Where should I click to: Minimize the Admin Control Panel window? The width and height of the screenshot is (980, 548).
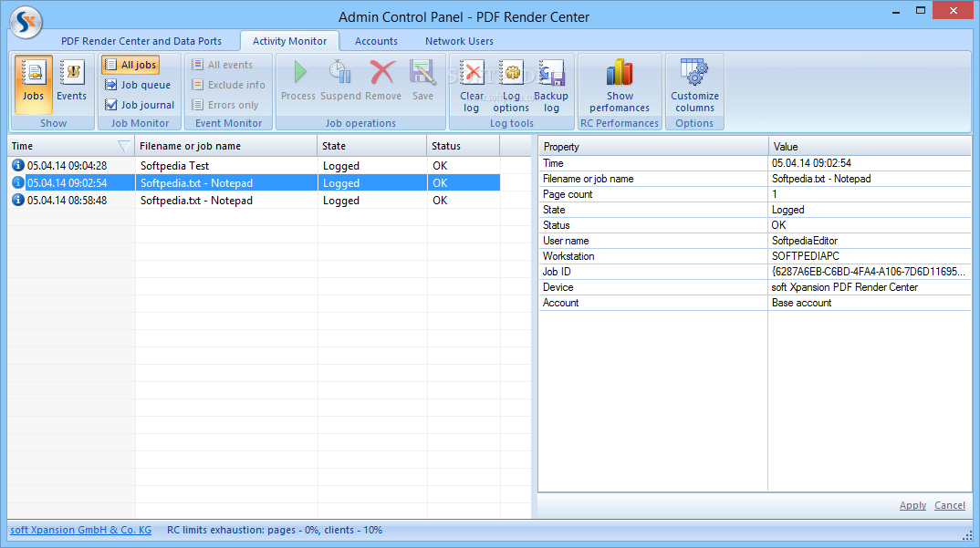tap(896, 11)
